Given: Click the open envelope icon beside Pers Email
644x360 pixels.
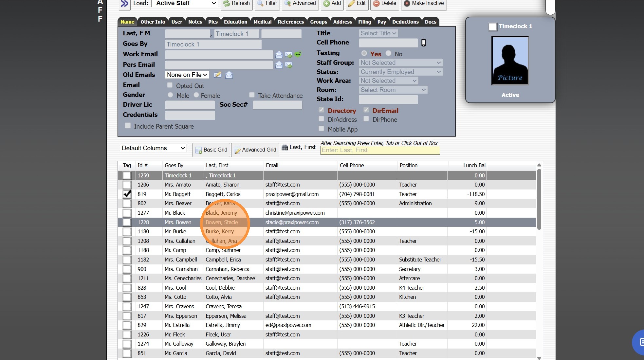Looking at the screenshot, I should [x=279, y=65].
